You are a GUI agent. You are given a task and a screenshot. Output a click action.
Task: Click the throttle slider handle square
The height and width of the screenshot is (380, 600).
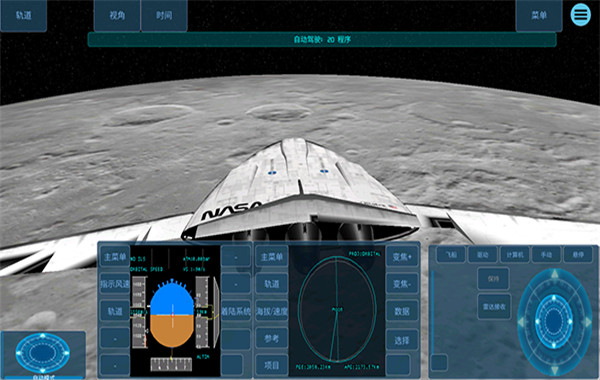pos(439,362)
